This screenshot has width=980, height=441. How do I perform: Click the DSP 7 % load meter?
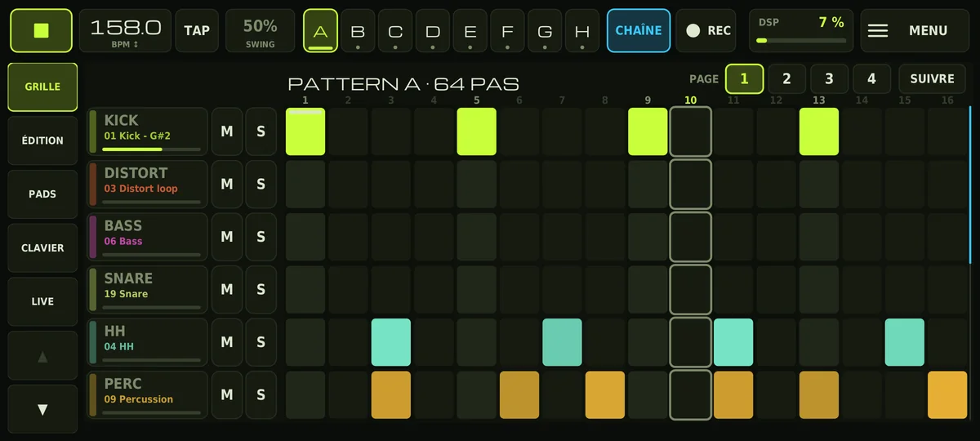801,30
